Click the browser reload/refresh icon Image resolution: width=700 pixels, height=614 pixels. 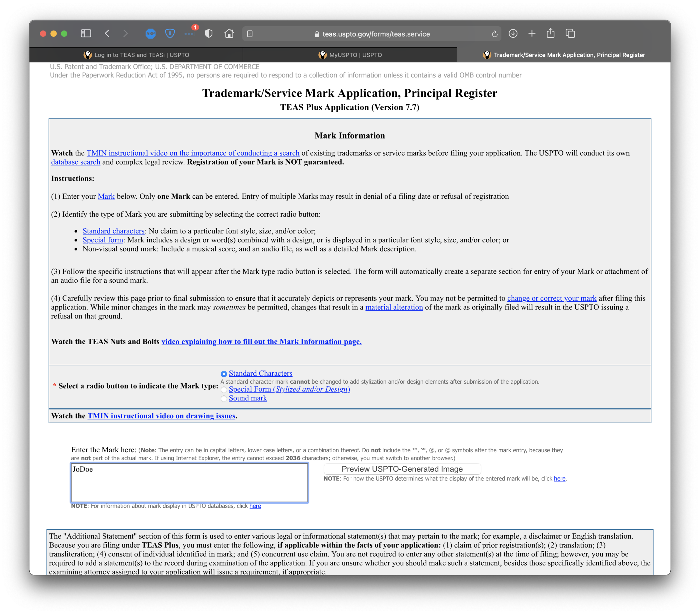pyautogui.click(x=495, y=34)
